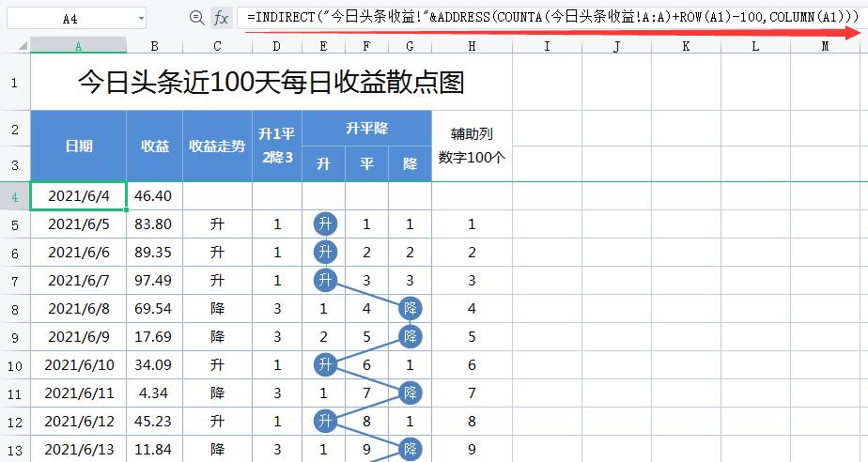Click the select-all corner triangle
The width and height of the screenshot is (868, 462).
pyautogui.click(x=23, y=46)
